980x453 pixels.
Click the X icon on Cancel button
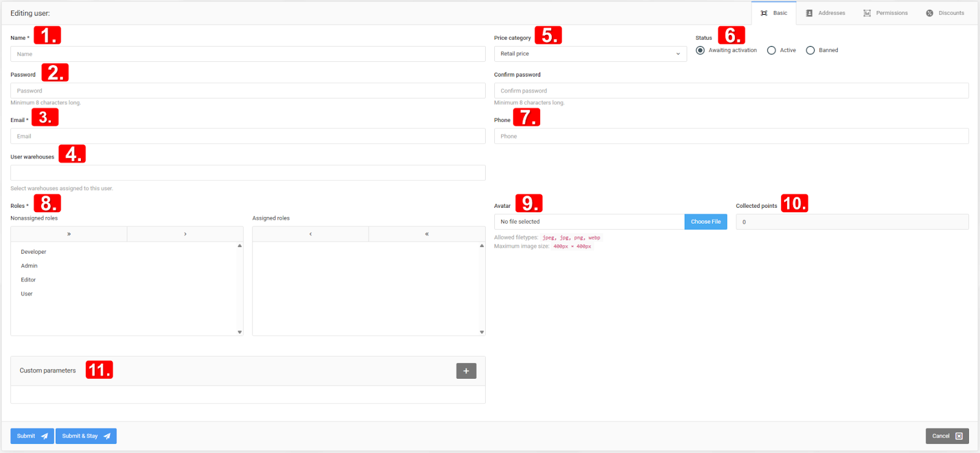pos(959,436)
